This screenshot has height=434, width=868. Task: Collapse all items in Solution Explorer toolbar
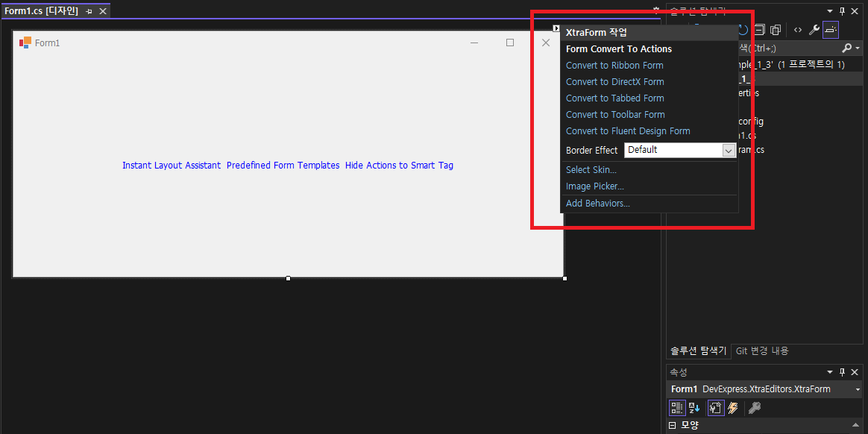pos(760,29)
